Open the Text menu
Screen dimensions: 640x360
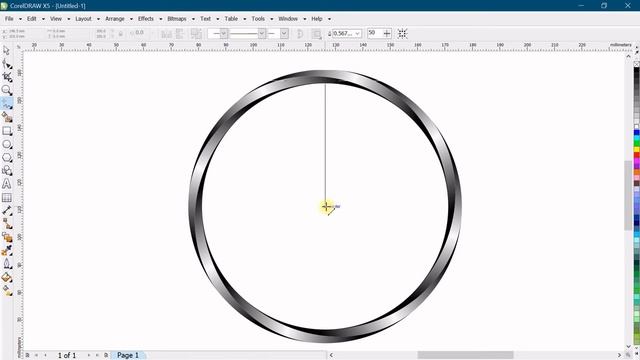pos(205,19)
